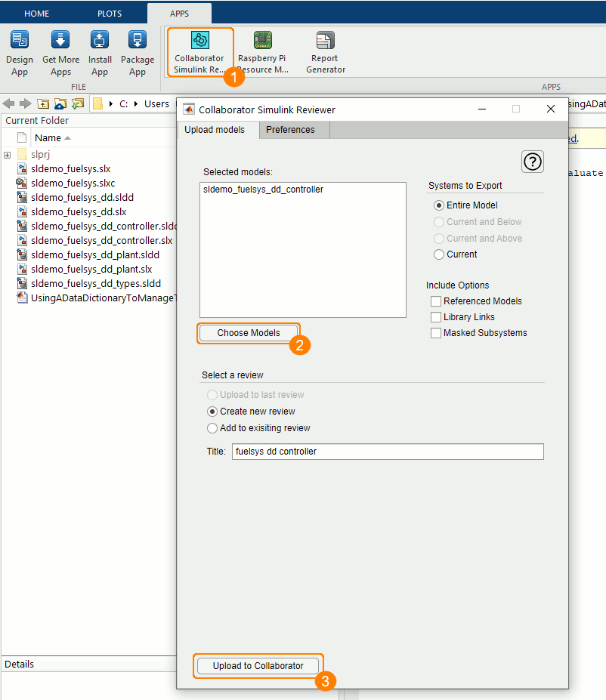Open the Design App
Viewport: 606px width, 700px height.
click(x=20, y=51)
